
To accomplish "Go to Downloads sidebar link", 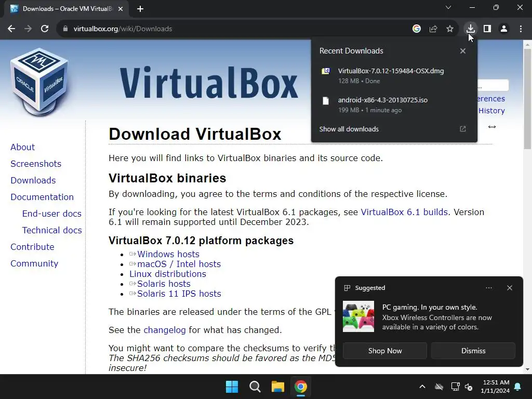I will 33,180.
